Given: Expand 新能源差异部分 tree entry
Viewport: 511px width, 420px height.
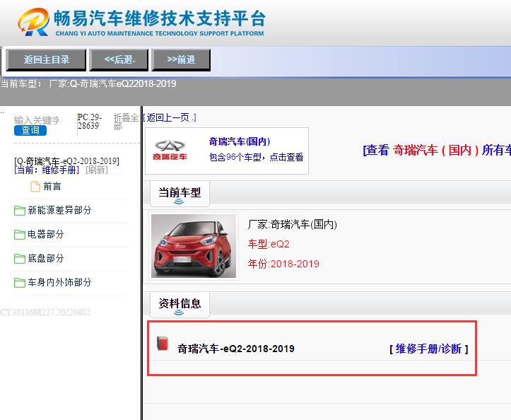Looking at the screenshot, I should click(x=59, y=210).
